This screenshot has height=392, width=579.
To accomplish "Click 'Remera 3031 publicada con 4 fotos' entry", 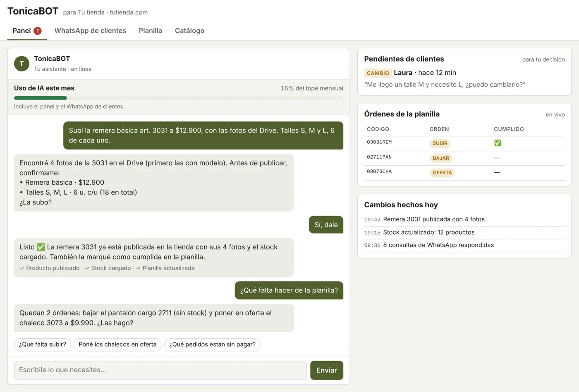I will (x=434, y=219).
